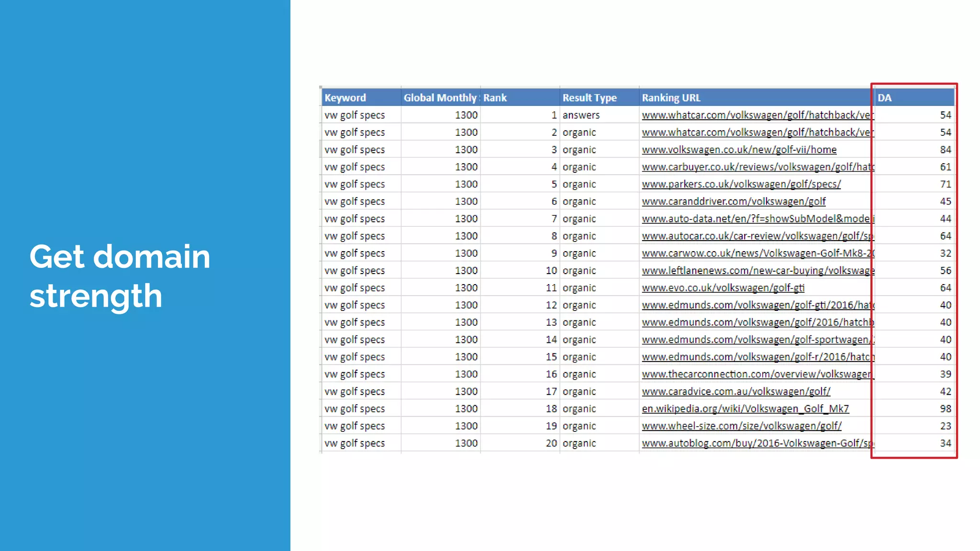980x551 pixels.
Task: Open the caradvice.com.au volkswagen golf link
Action: click(736, 392)
